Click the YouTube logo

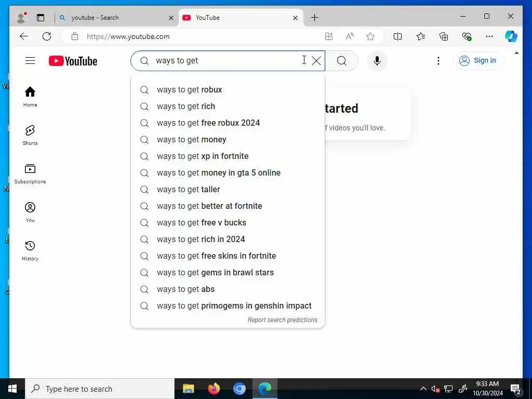(x=73, y=61)
